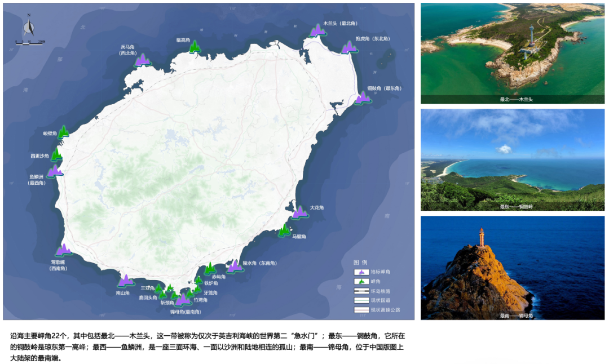This screenshot has height=364, width=609.
Task: Open the 木兰头 lighthouse aerial photo
Action: click(x=512, y=53)
